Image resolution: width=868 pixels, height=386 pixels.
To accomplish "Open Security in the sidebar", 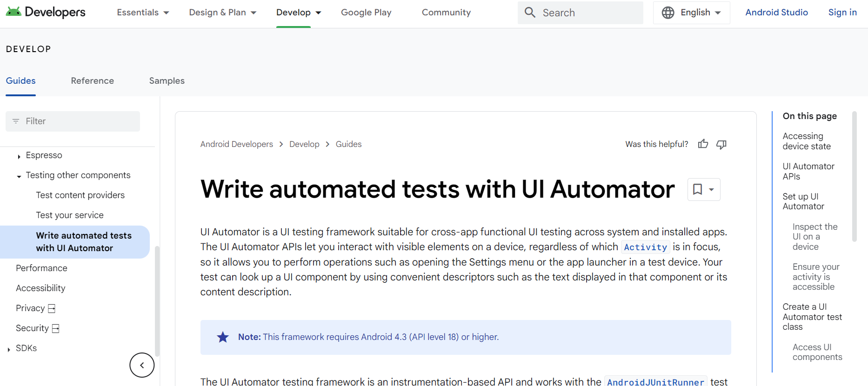I will [32, 328].
